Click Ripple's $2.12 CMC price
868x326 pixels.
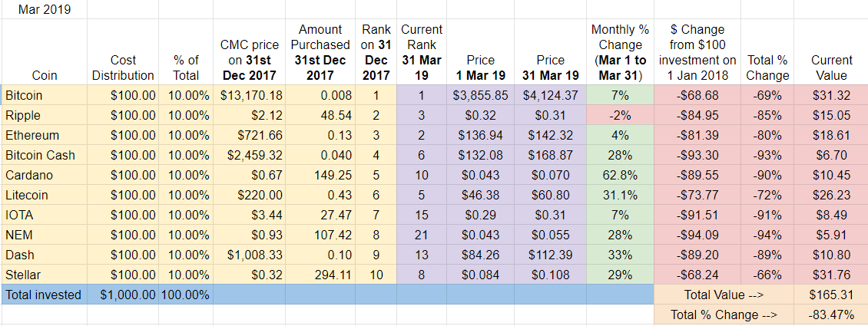(x=249, y=116)
